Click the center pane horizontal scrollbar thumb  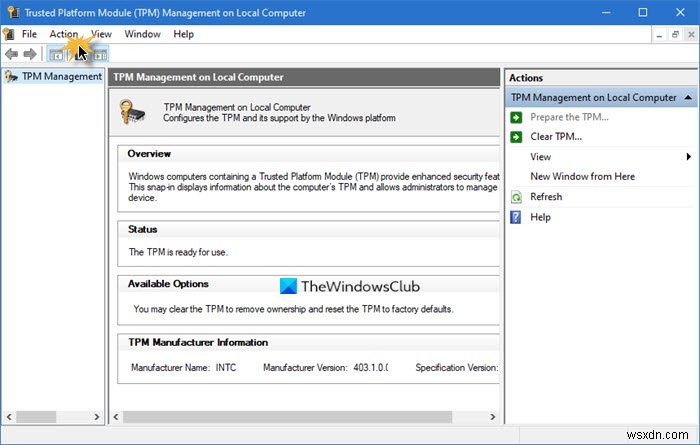[288, 417]
